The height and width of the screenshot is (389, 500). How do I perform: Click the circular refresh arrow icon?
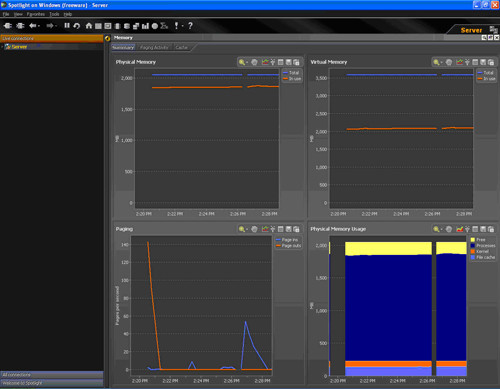tap(77, 26)
